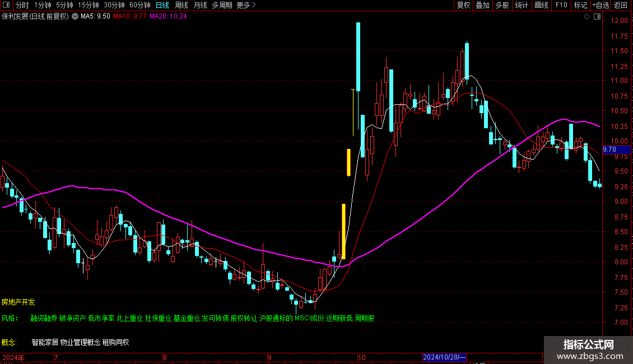Open the 智能家居 concept link

point(45,343)
